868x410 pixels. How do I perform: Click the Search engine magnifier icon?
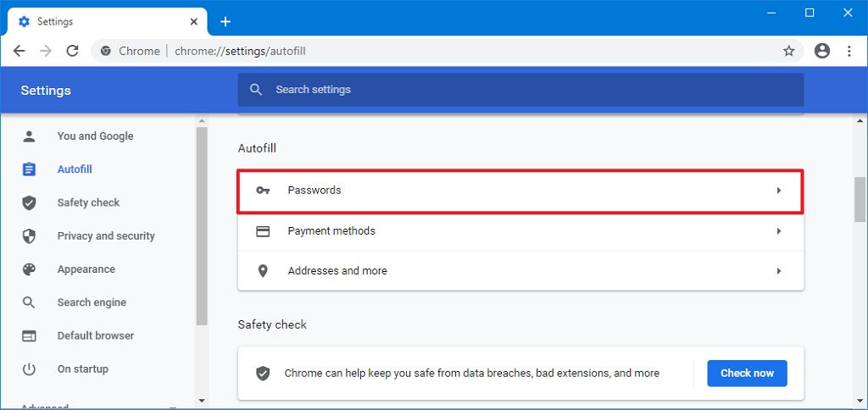(x=30, y=302)
